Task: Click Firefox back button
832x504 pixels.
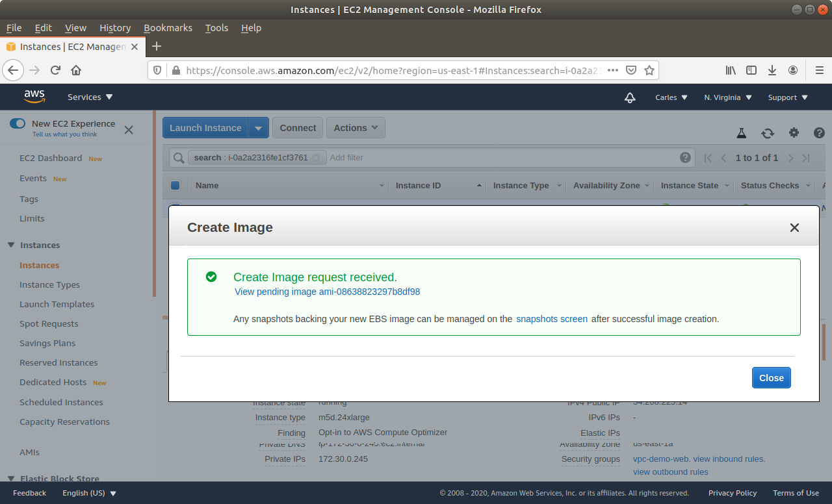Action: [x=14, y=70]
